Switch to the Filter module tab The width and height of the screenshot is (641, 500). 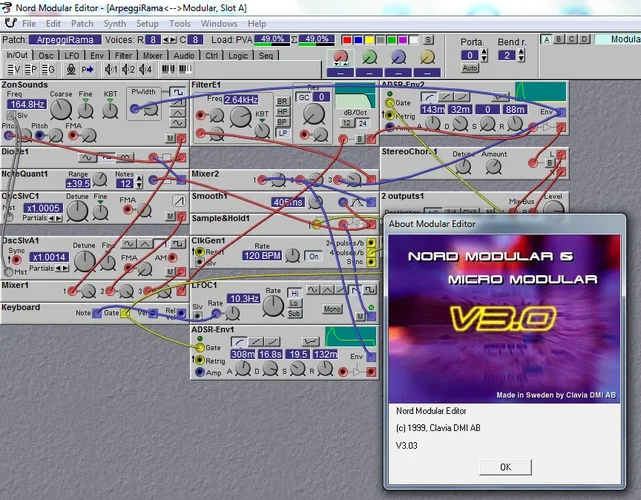pos(123,55)
